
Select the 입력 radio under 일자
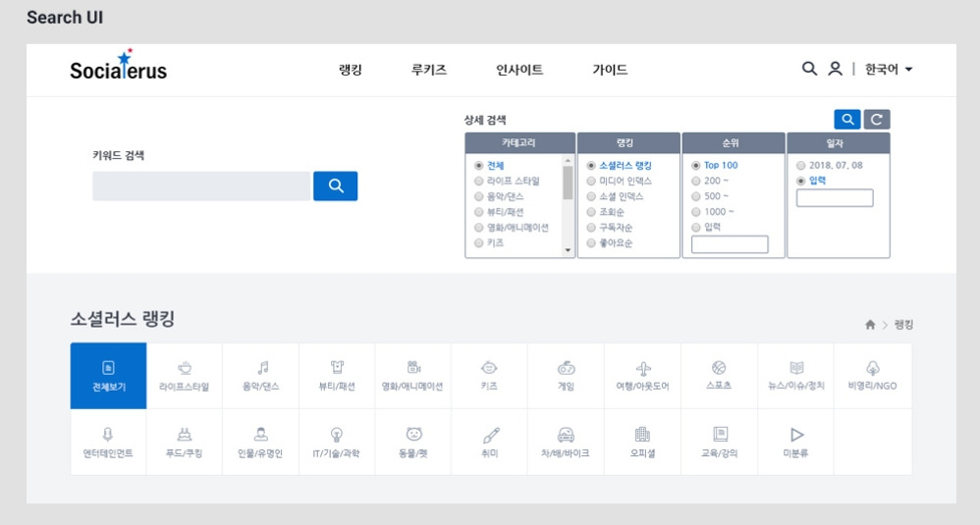pos(800,181)
